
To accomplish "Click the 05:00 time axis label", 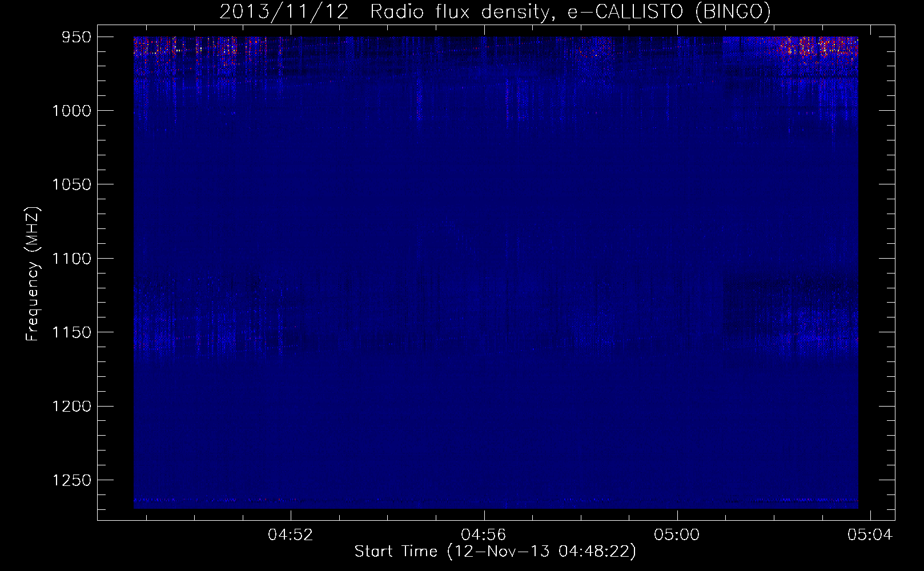I will (x=677, y=535).
